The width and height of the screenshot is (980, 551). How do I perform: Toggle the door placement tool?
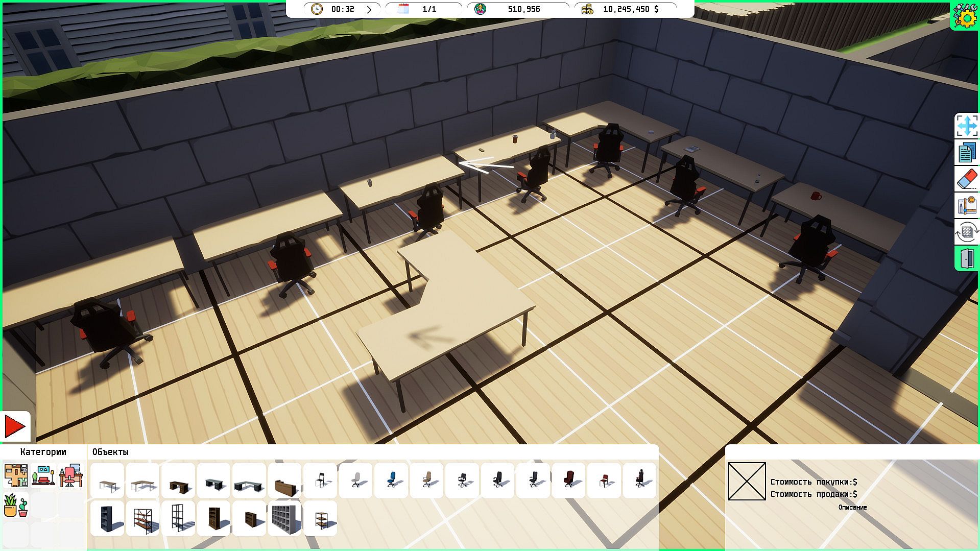pyautogui.click(x=967, y=258)
